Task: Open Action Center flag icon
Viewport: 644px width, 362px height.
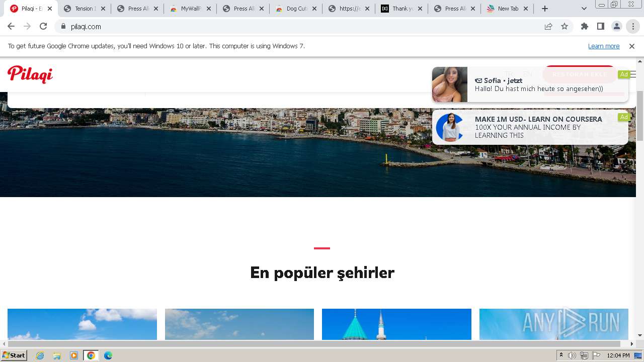Action: coord(596,355)
